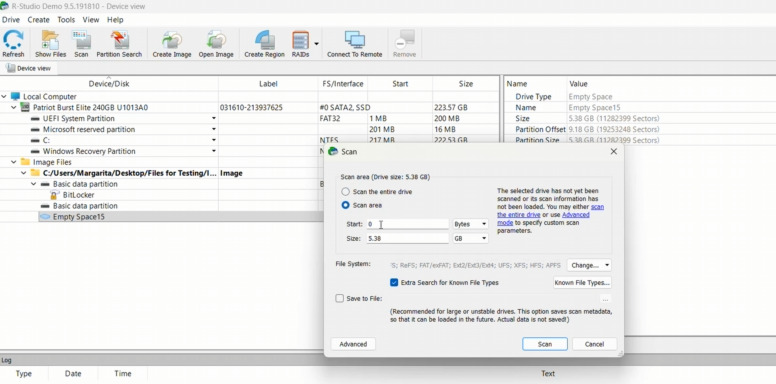Close the Scan dialog

click(614, 151)
